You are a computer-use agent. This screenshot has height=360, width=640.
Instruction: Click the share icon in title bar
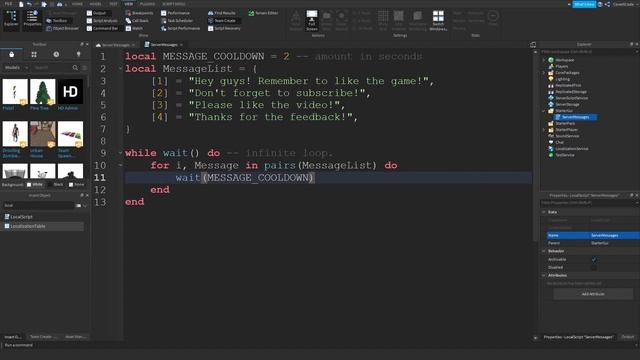(x=607, y=4)
